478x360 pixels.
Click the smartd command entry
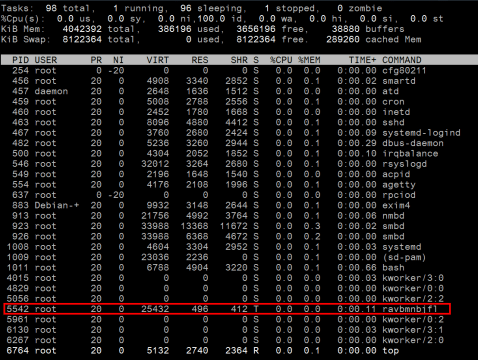pyautogui.click(x=399, y=81)
